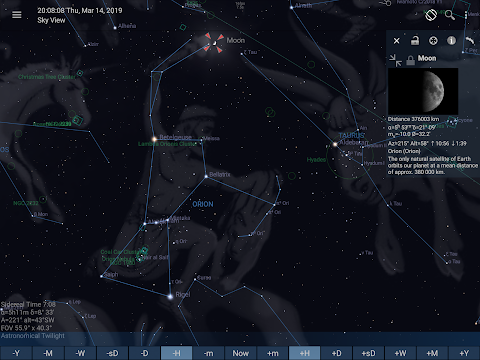
Task: Step back one day with -D
Action: (x=144, y=353)
